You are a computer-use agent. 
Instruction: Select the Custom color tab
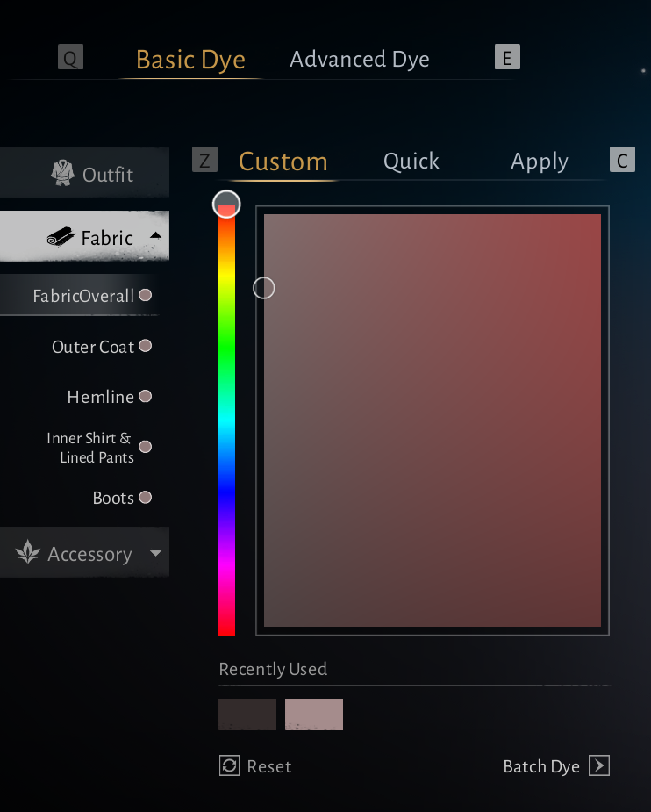[x=283, y=162]
